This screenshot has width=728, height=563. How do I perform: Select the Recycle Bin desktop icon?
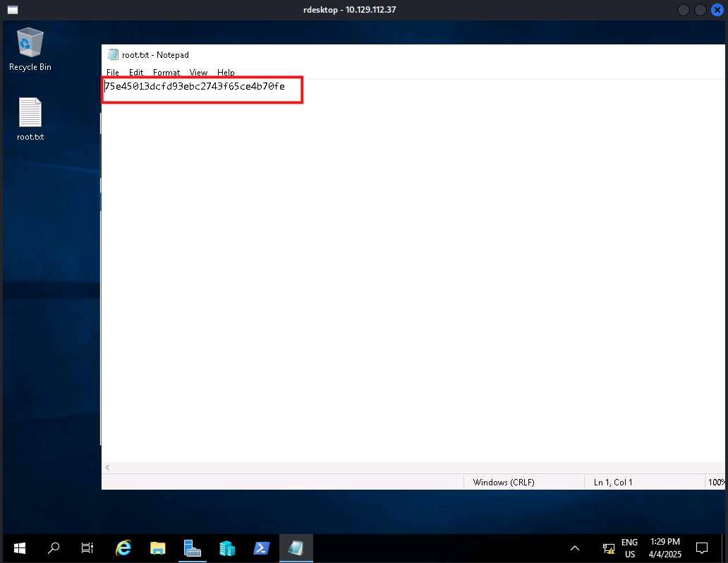pos(30,49)
